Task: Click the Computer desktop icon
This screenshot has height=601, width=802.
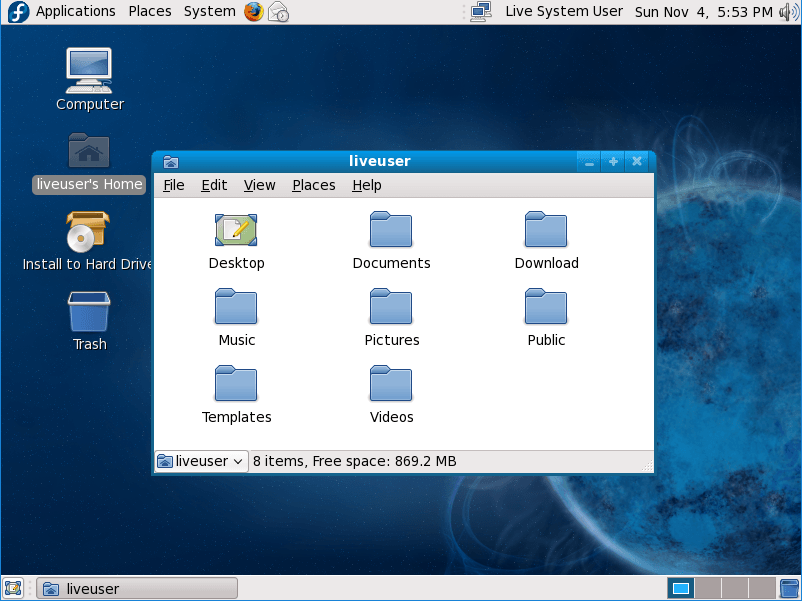Action: (89, 71)
